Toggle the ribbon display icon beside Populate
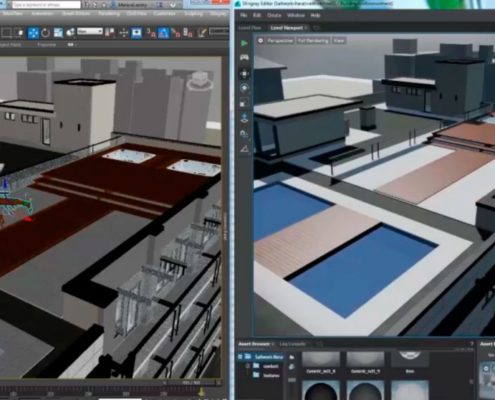The image size is (495, 400). point(71,44)
